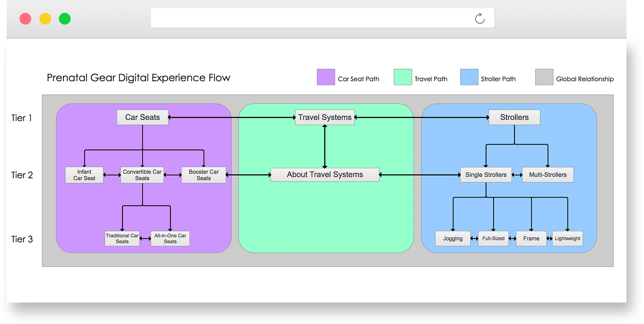Click the purple Car Seat Path swatch
Screen dimensions: 644x324
click(326, 77)
